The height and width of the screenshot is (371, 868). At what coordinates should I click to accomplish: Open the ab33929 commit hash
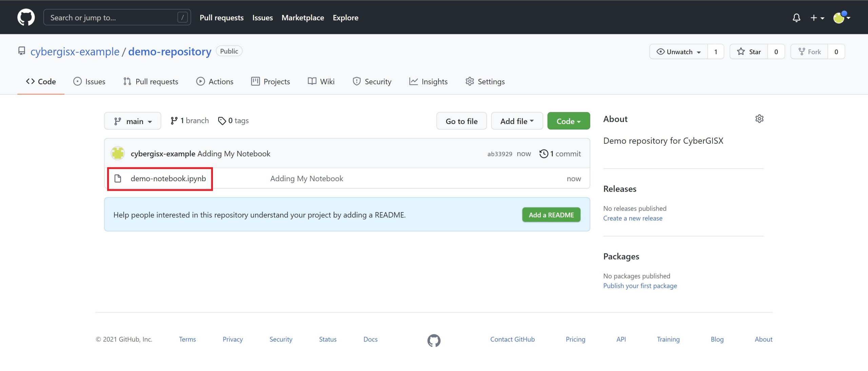coord(500,154)
